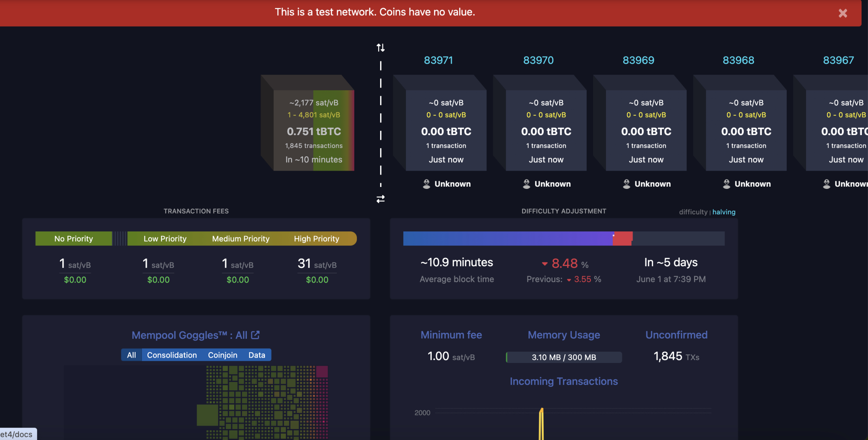Screen dimensions: 868x440
Task: Select the Consolidation goggles filter
Action: [x=172, y=355]
